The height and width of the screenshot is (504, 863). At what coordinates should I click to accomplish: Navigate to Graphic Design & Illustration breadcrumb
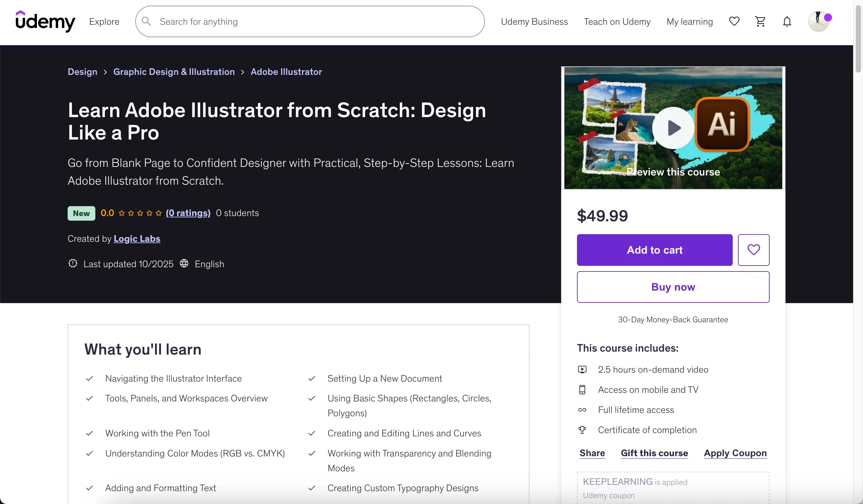pyautogui.click(x=174, y=72)
